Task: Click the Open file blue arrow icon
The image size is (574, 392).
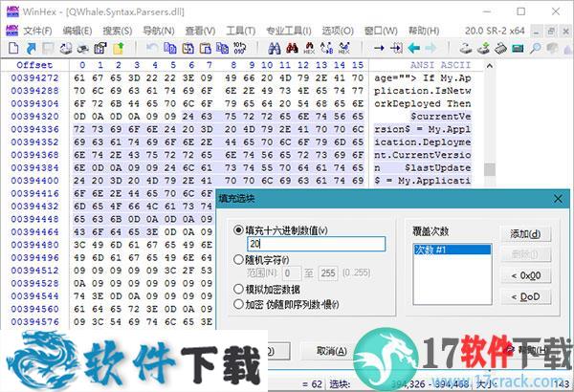Action: 32,48
